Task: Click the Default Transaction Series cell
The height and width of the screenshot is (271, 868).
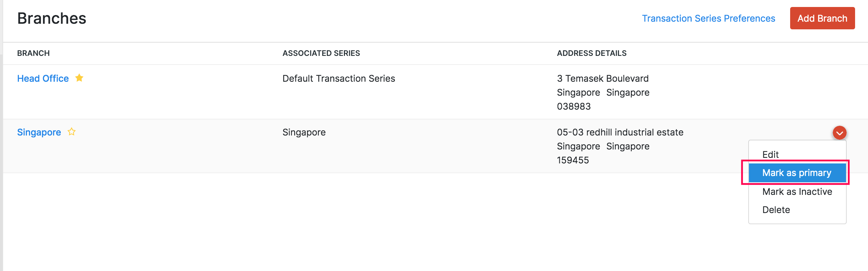Action: (339, 79)
